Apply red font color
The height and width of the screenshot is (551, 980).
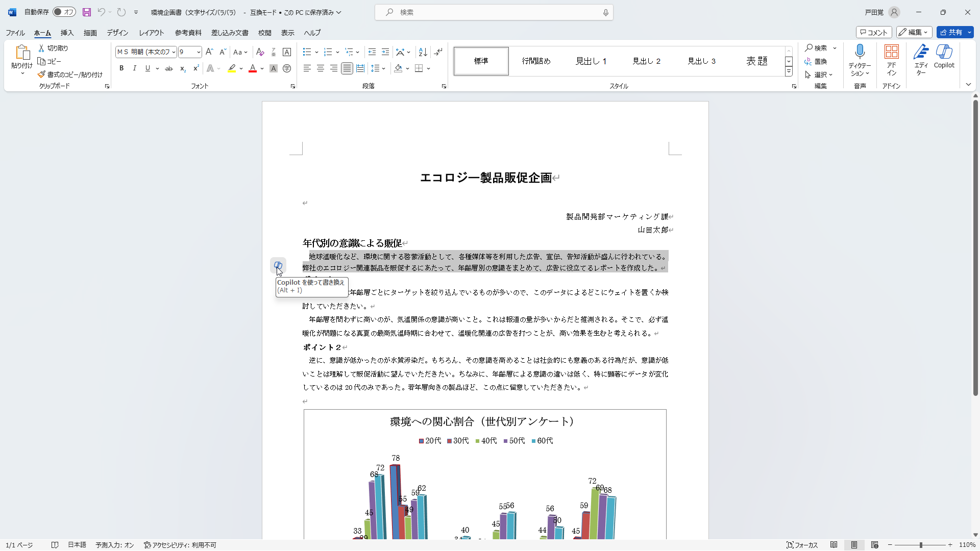253,68
